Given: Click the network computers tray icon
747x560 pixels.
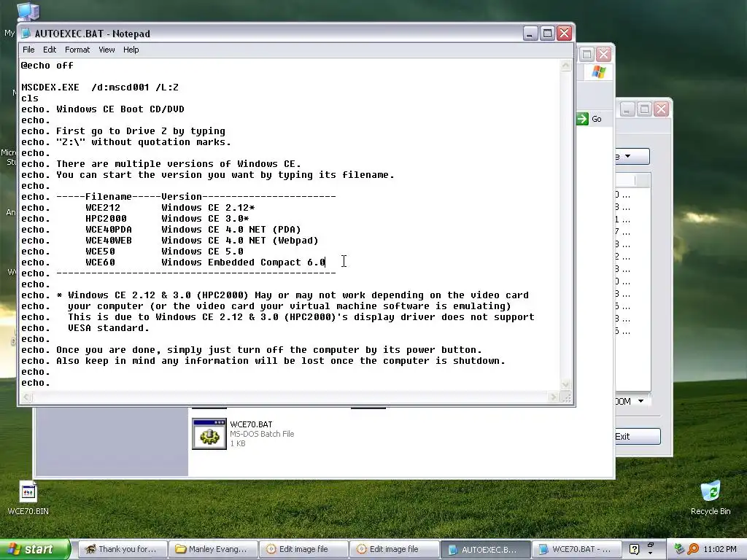Looking at the screenshot, I should pos(680,549).
